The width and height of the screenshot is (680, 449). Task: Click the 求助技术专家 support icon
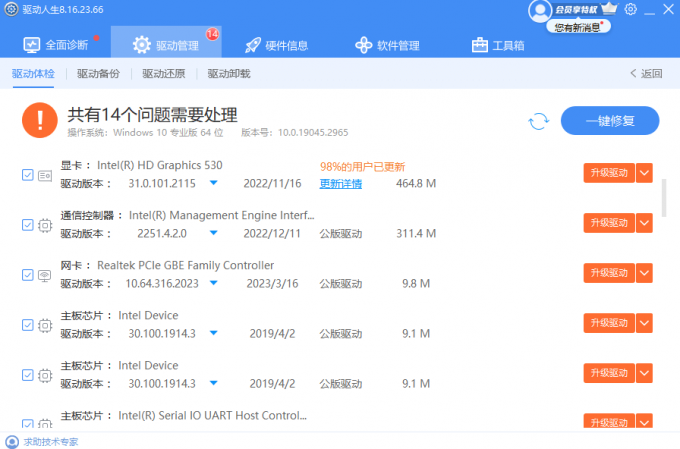tap(12, 442)
